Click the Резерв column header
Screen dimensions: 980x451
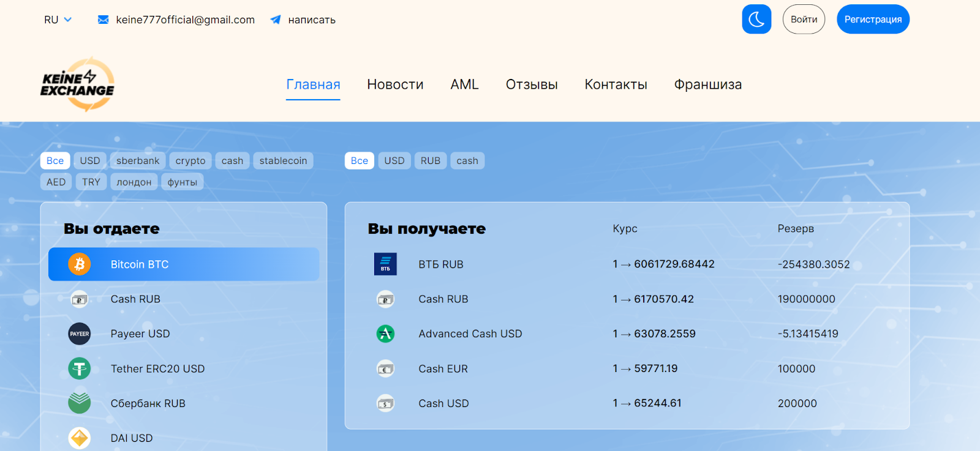pos(796,228)
